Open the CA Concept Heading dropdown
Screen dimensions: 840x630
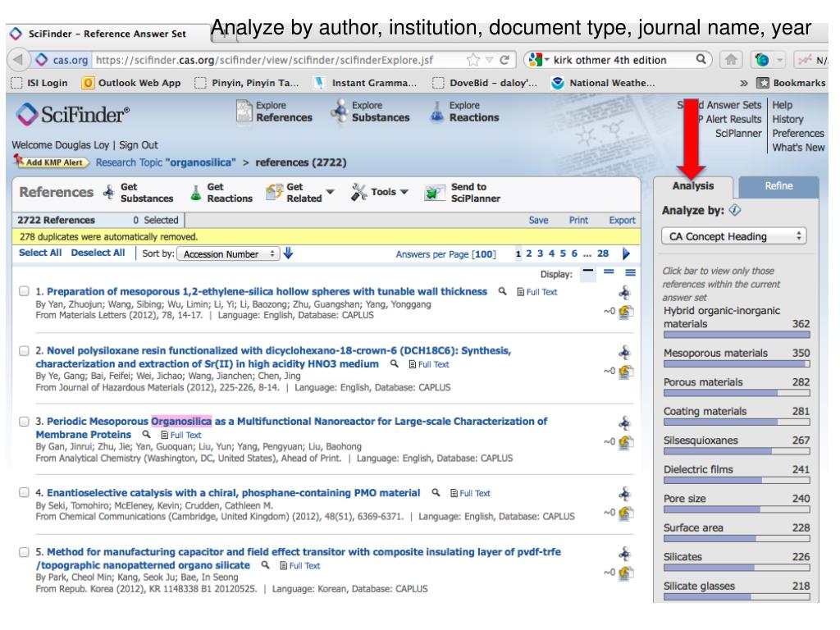tap(734, 236)
